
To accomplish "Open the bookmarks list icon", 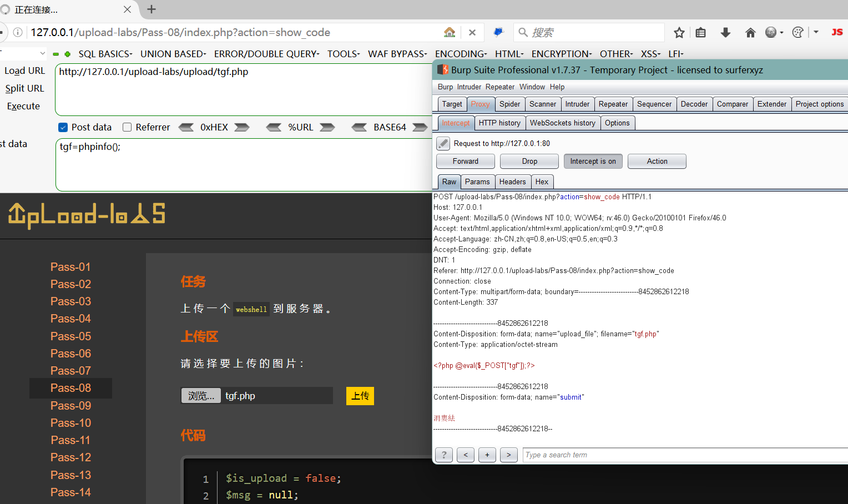I will [701, 33].
